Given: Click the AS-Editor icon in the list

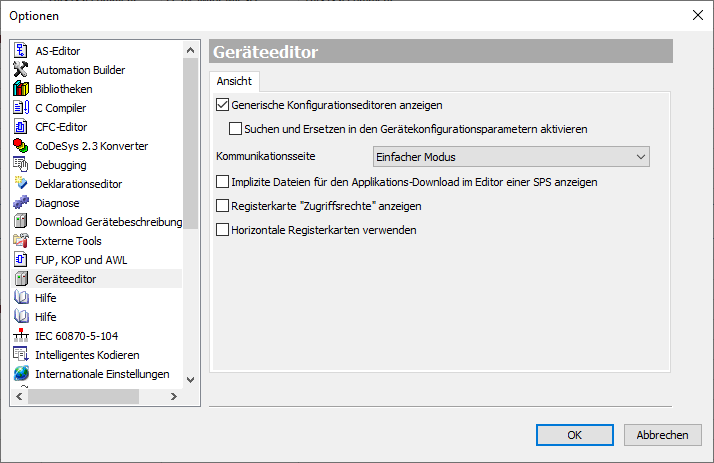Looking at the screenshot, I should click(21, 51).
